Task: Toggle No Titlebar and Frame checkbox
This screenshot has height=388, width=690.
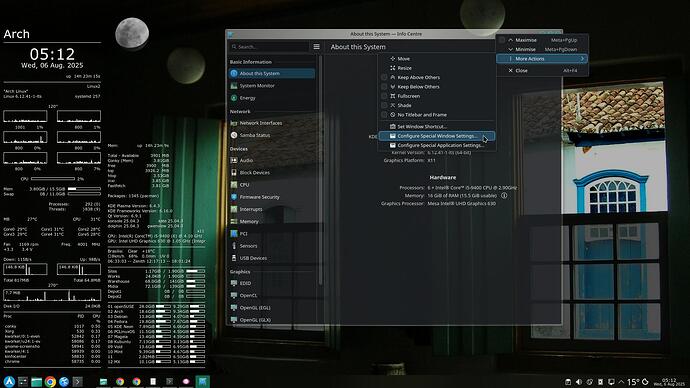Action: pyautogui.click(x=384, y=115)
